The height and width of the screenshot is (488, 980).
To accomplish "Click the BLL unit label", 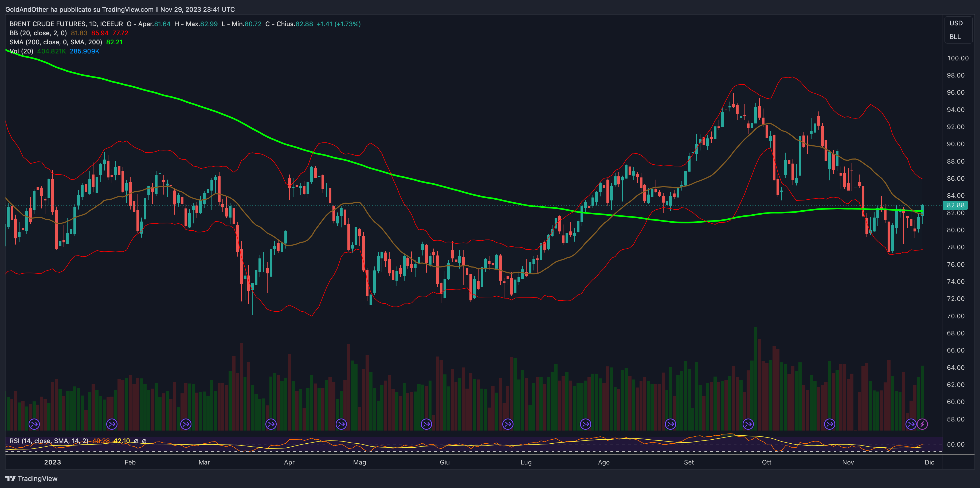I will [955, 37].
